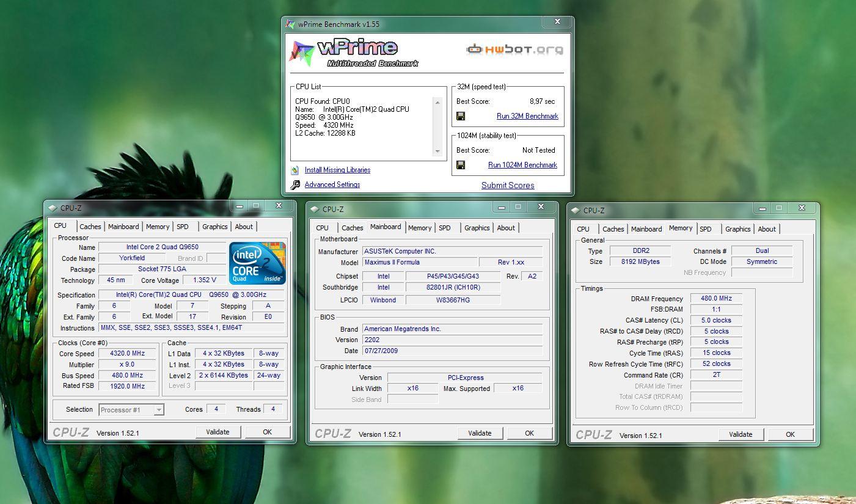Click Validate in the CPU tab window

(x=218, y=432)
